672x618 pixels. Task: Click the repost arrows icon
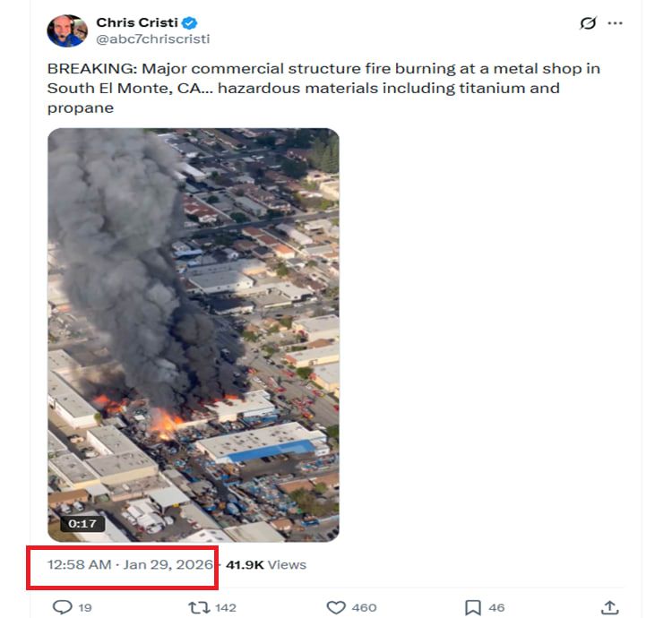(199, 607)
